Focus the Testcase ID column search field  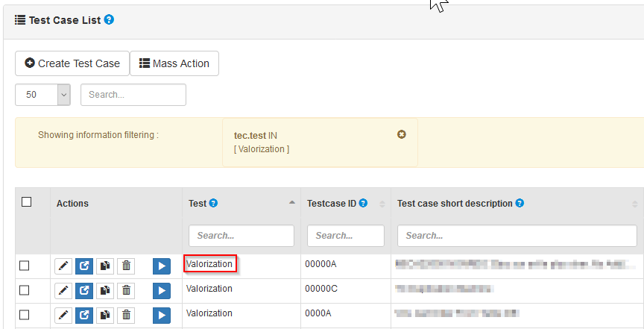click(346, 236)
